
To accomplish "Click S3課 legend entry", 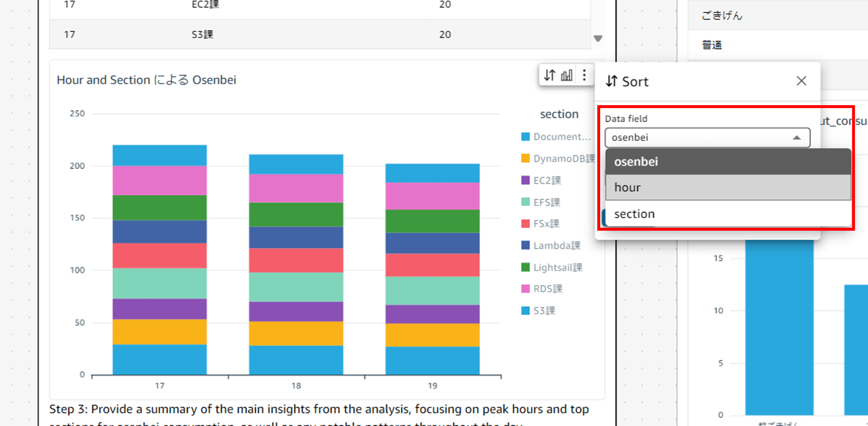I will (538, 311).
